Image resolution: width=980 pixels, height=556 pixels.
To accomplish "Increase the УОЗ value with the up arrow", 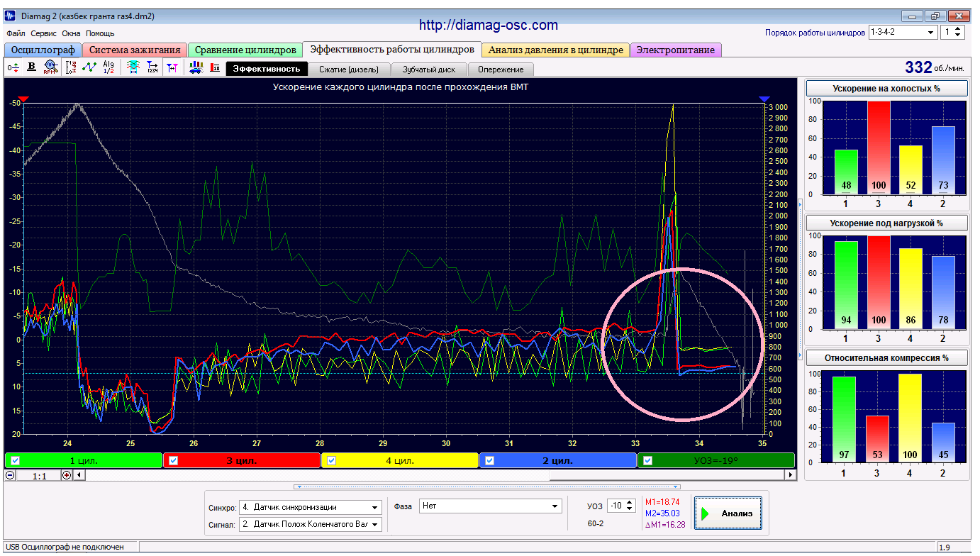I will (x=629, y=503).
